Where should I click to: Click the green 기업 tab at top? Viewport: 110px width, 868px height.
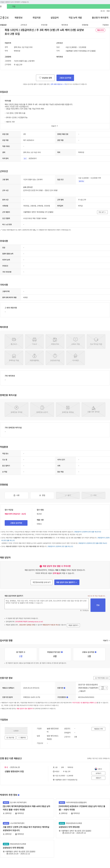[14, 6]
